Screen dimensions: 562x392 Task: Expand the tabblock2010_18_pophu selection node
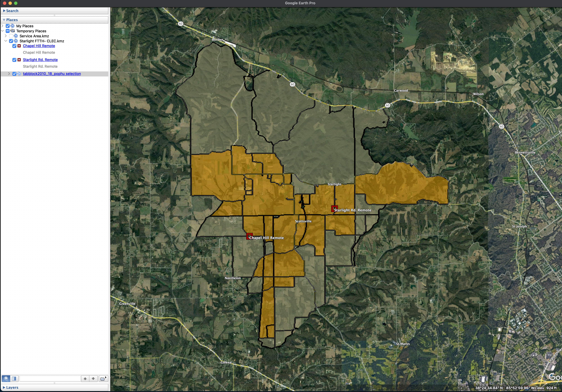tap(9, 74)
